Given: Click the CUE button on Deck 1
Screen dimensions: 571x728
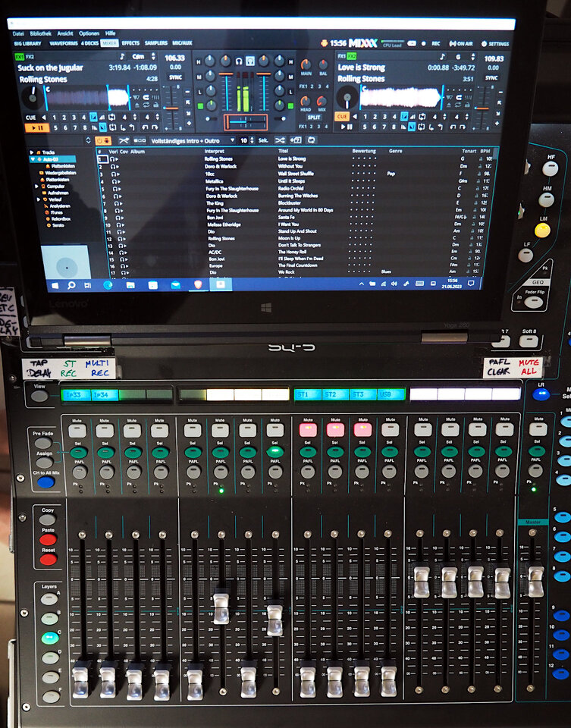Looking at the screenshot, I should coord(30,118).
